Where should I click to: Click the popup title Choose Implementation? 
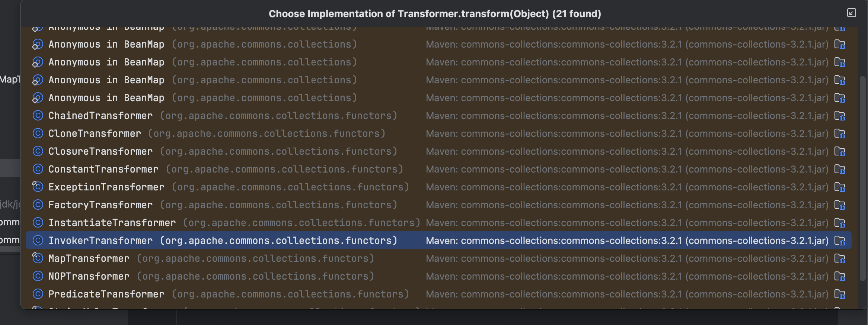[x=434, y=14]
